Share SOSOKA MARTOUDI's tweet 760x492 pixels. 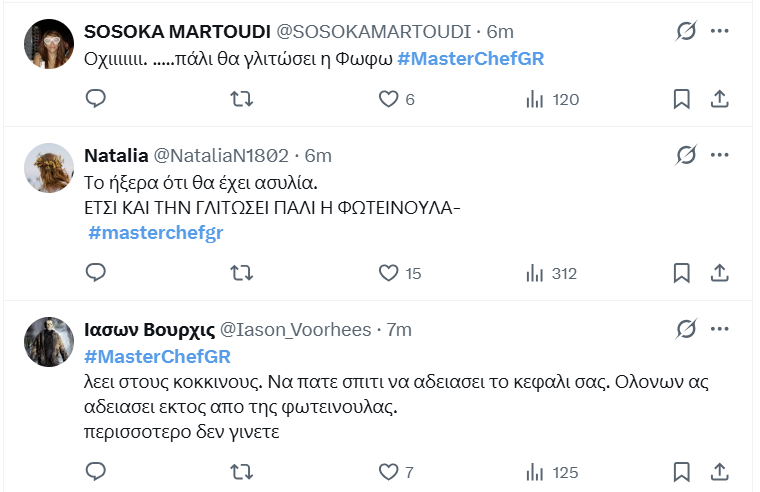(x=718, y=99)
